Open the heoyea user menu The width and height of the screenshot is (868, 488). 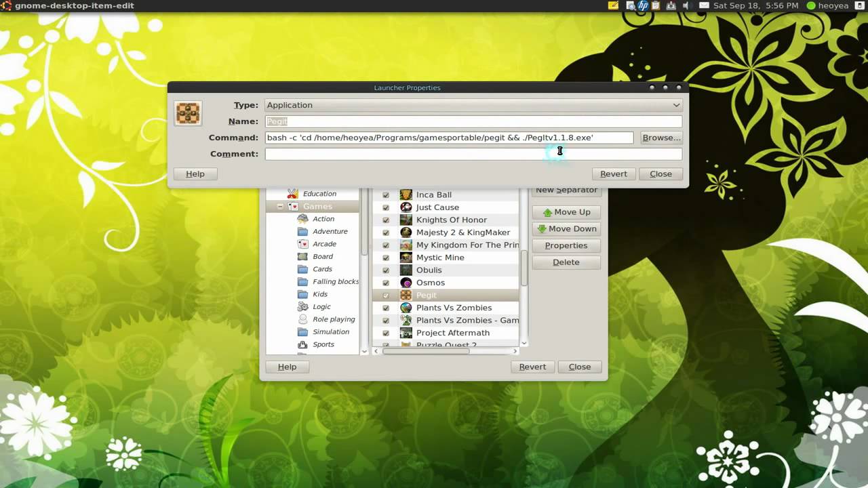pos(828,5)
